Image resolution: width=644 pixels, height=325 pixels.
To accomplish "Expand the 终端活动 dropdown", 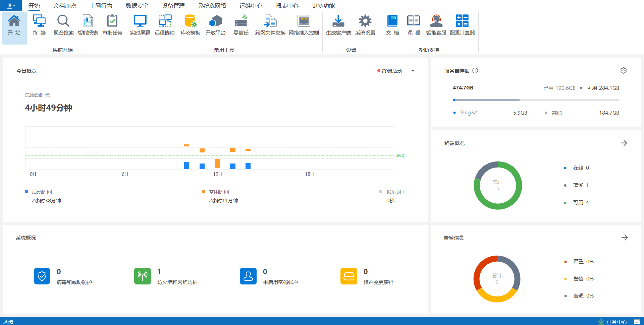I will [x=413, y=71].
